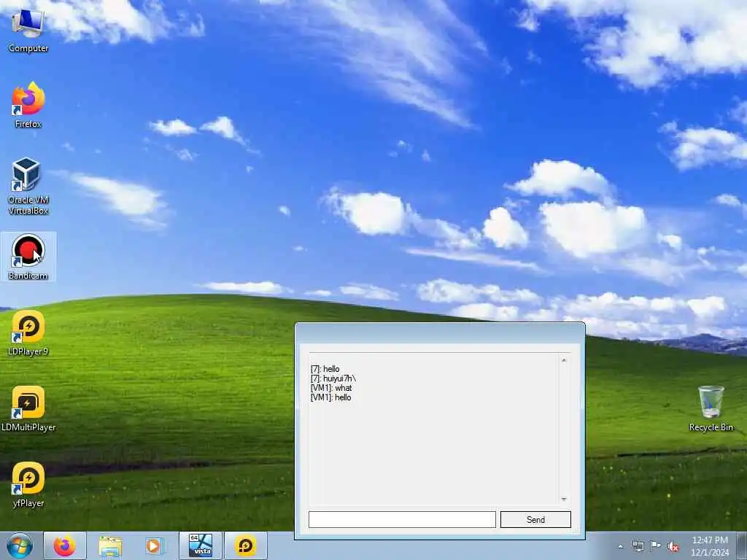Image resolution: width=747 pixels, height=560 pixels.
Task: Select the LDPlayer9 desktop shortcut
Action: [28, 332]
